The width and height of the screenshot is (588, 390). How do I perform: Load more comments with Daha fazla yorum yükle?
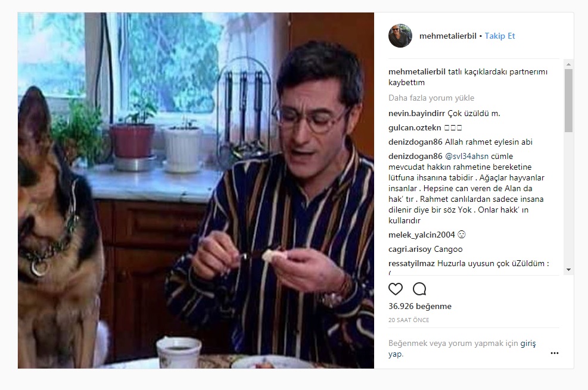coord(431,98)
